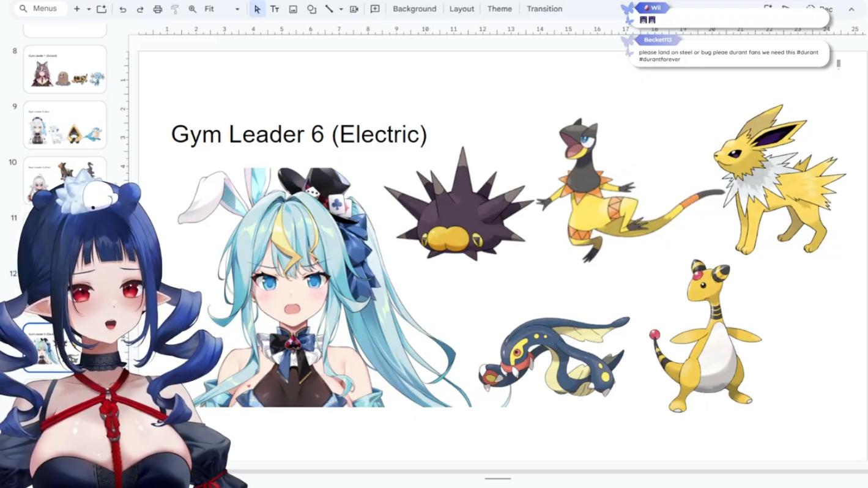Open the new slide layout dropdown arrow
Screen dimensions: 868x488
pyautogui.click(x=89, y=9)
